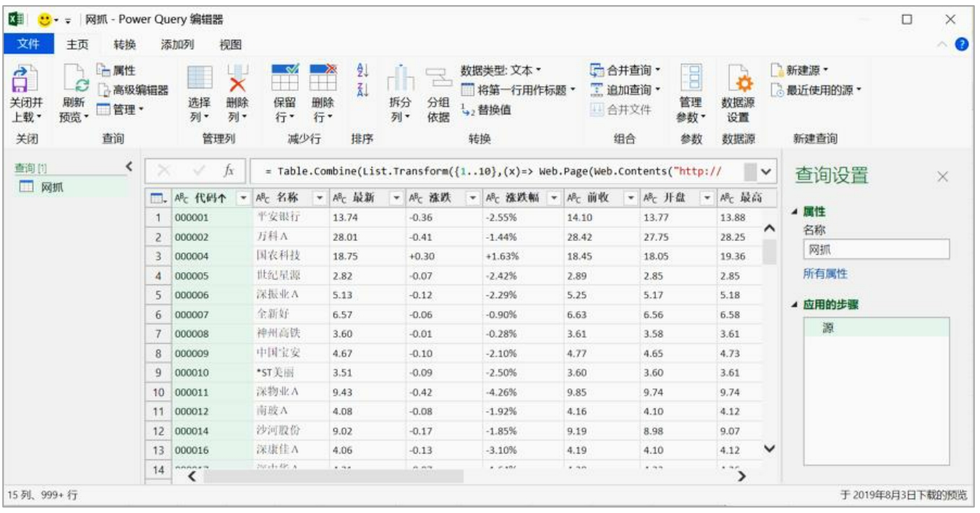
Task: Click the horizontal scrollbar left arrow
Action: pyautogui.click(x=192, y=476)
